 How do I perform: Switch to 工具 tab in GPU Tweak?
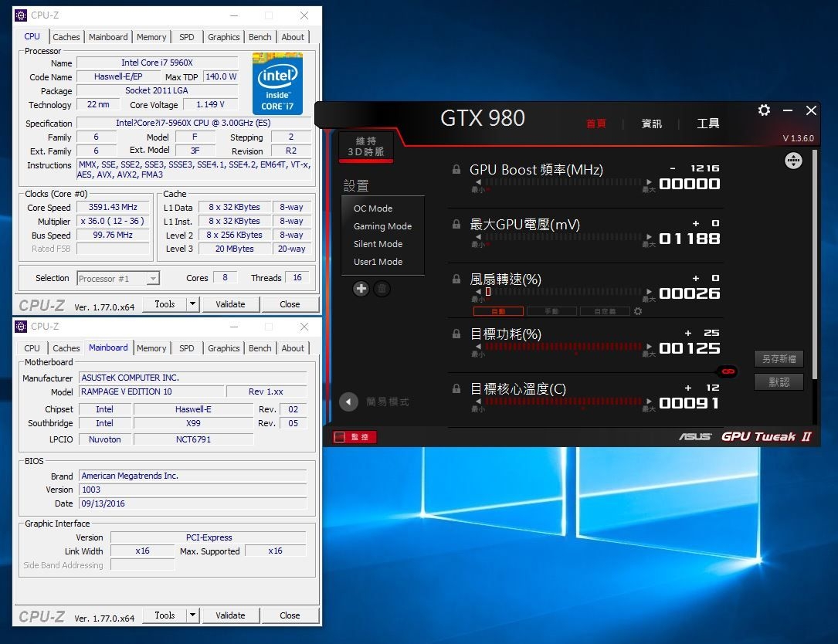(x=708, y=124)
